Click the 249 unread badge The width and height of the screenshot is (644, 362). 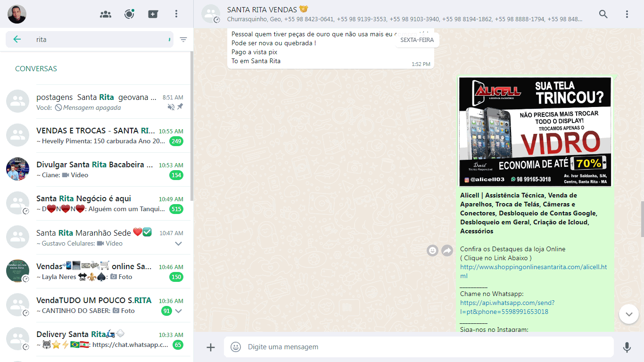point(177,141)
